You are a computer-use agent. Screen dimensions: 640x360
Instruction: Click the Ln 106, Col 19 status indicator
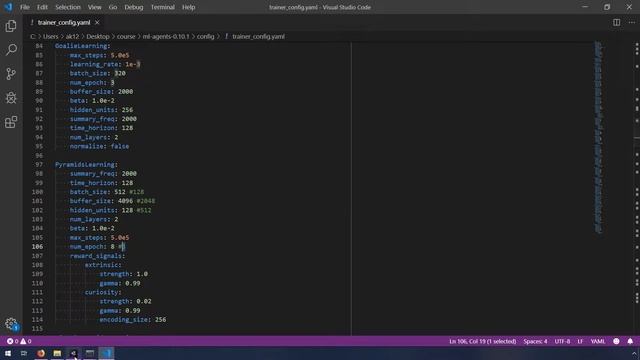(x=482, y=341)
